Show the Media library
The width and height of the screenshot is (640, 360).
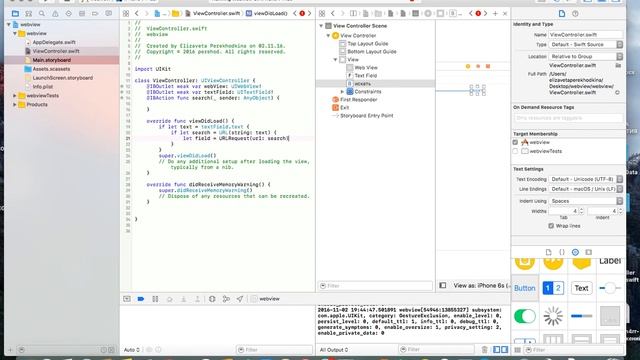589,252
